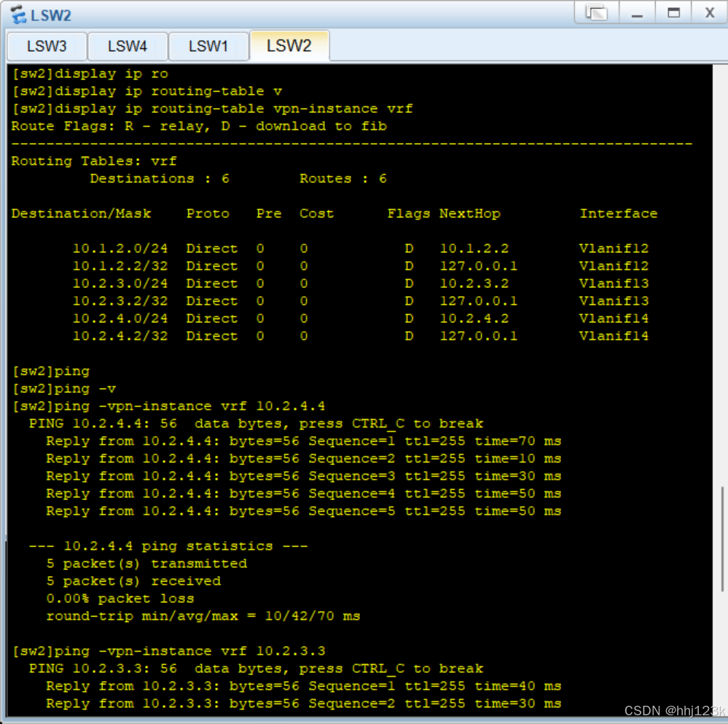Click the 'Routing Tables: vrf' line

[94, 161]
